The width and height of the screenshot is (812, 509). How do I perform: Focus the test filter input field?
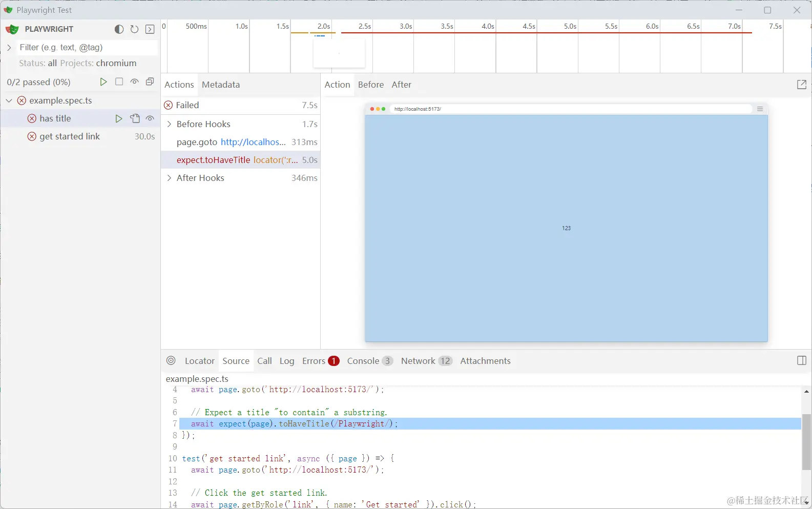point(87,47)
